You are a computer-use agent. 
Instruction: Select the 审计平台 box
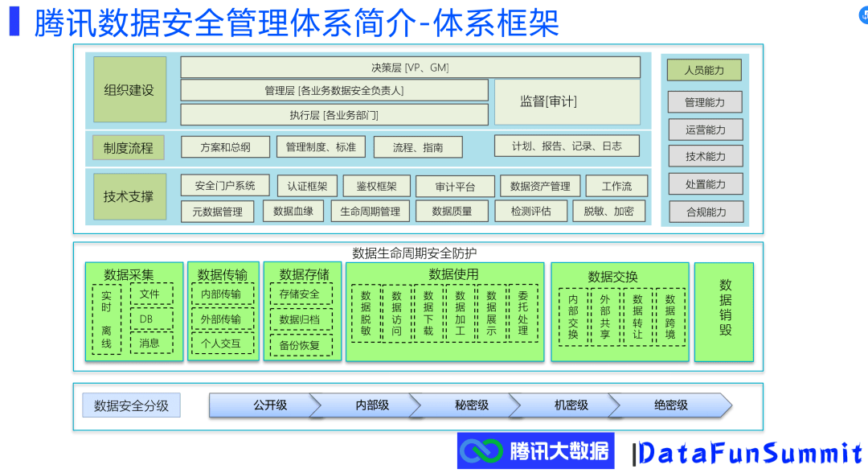455,187
